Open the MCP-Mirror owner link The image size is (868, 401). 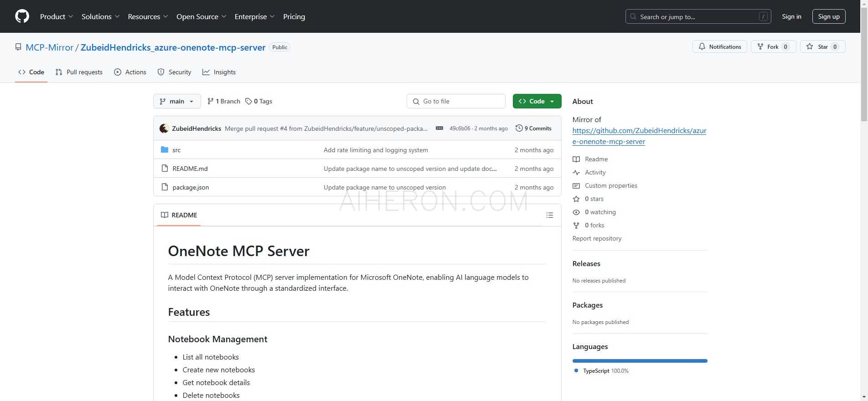click(x=49, y=47)
